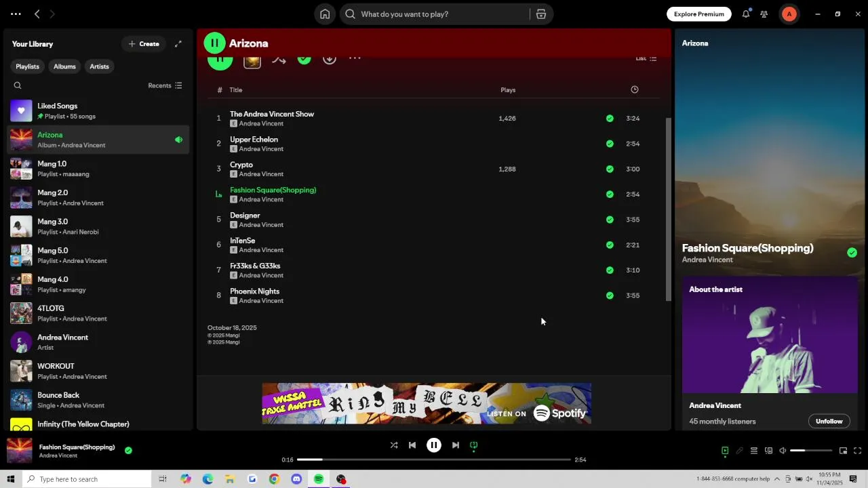The height and width of the screenshot is (488, 868).
Task: Open Discord from the Windows taskbar
Action: pos(296,479)
